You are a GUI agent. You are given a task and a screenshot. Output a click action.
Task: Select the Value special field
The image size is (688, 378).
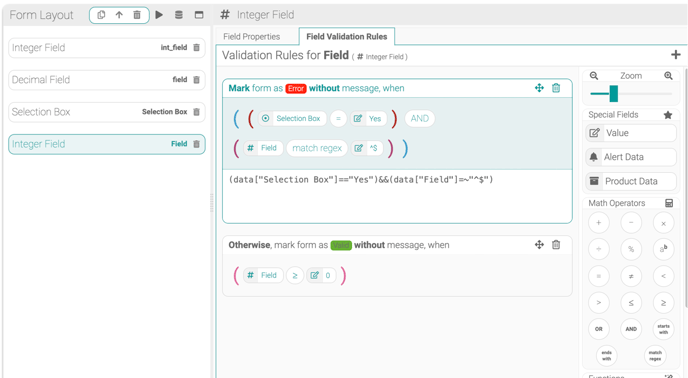click(x=631, y=133)
